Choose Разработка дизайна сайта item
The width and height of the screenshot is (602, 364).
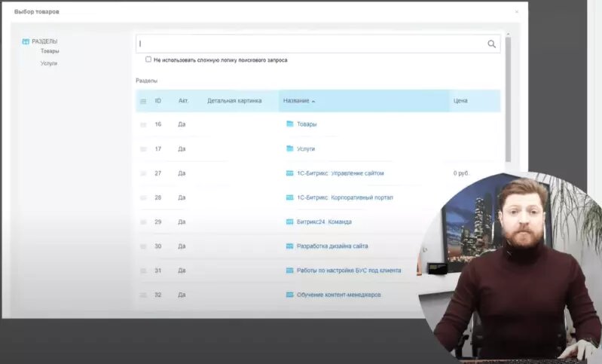(x=332, y=246)
